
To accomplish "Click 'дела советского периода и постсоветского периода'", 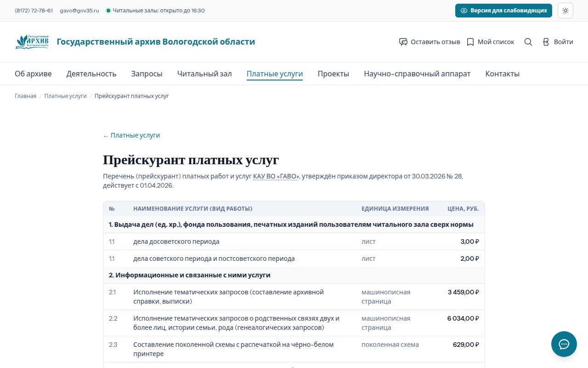I will click(x=214, y=259).
